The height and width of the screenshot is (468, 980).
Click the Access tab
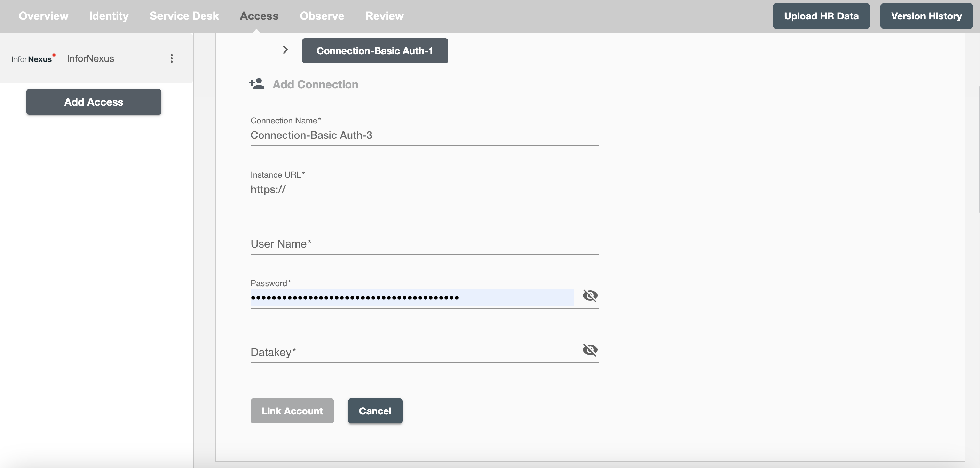[259, 15]
